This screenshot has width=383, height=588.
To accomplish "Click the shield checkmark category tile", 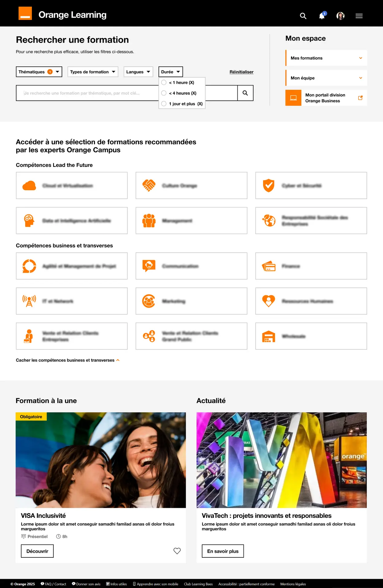I will 311,186.
